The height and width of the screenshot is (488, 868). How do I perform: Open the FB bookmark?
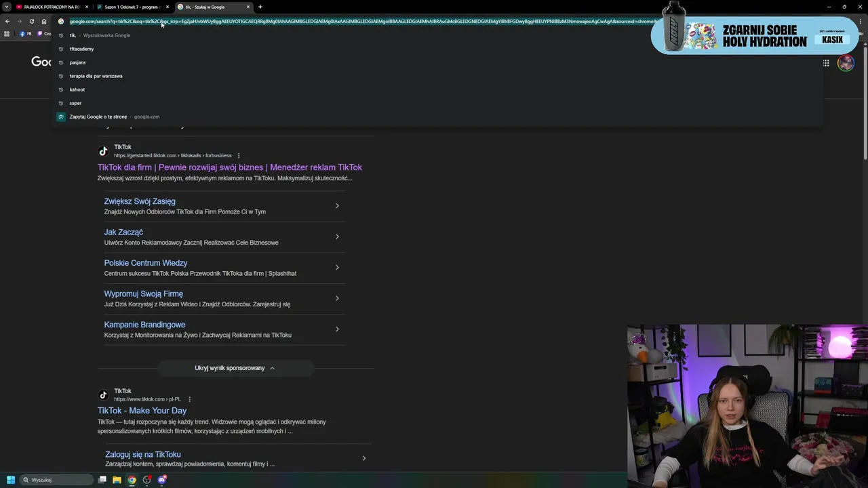click(26, 34)
